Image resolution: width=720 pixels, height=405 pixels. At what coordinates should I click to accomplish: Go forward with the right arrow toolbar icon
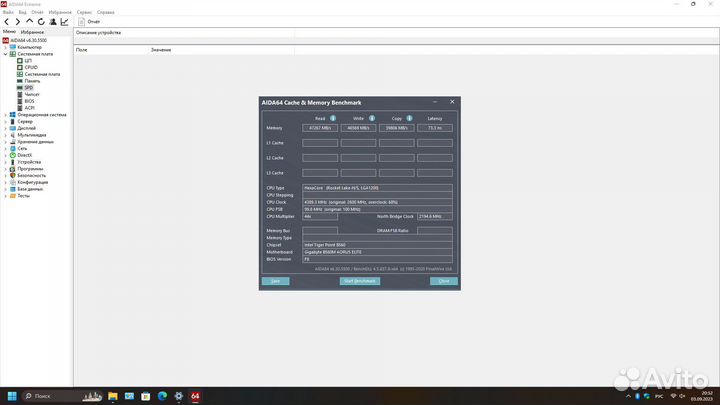point(17,22)
